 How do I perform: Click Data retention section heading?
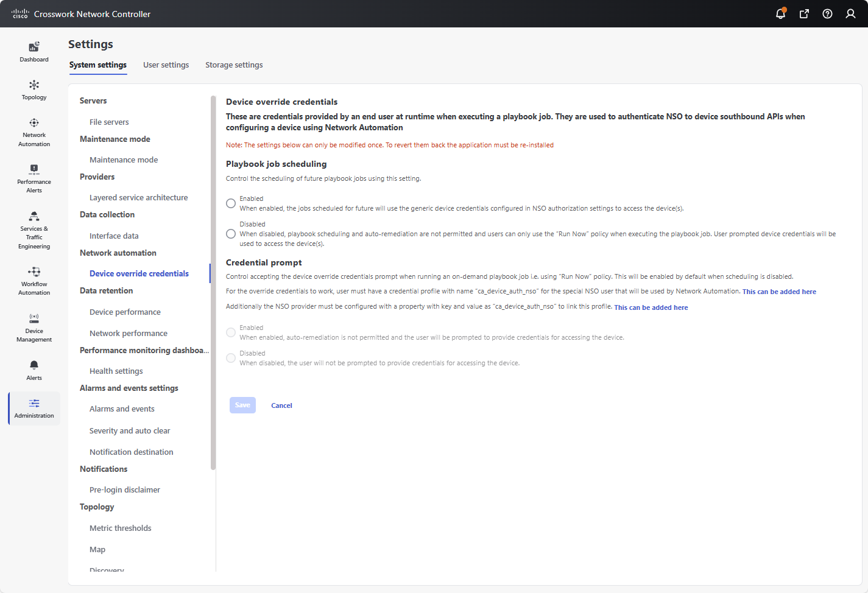click(106, 290)
